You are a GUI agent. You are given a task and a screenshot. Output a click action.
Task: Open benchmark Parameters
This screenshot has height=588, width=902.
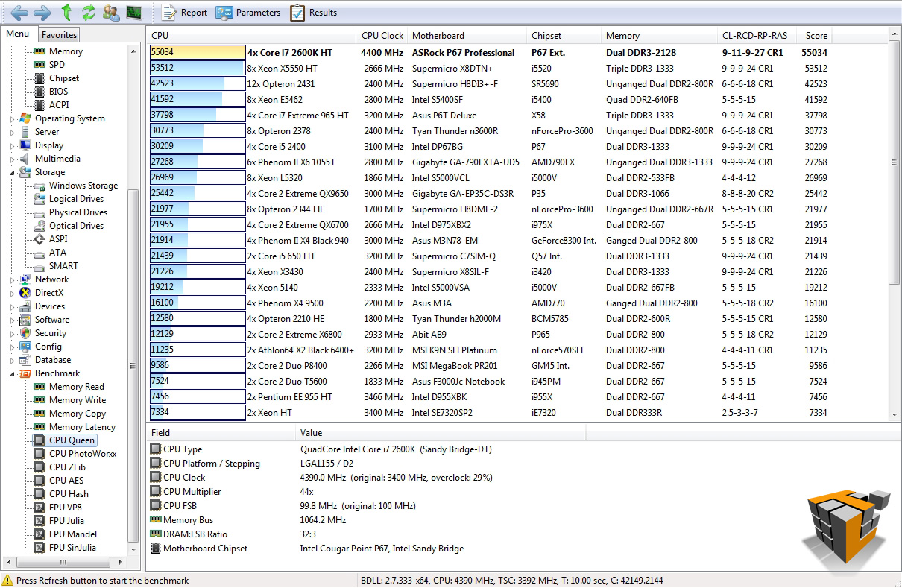click(x=247, y=12)
